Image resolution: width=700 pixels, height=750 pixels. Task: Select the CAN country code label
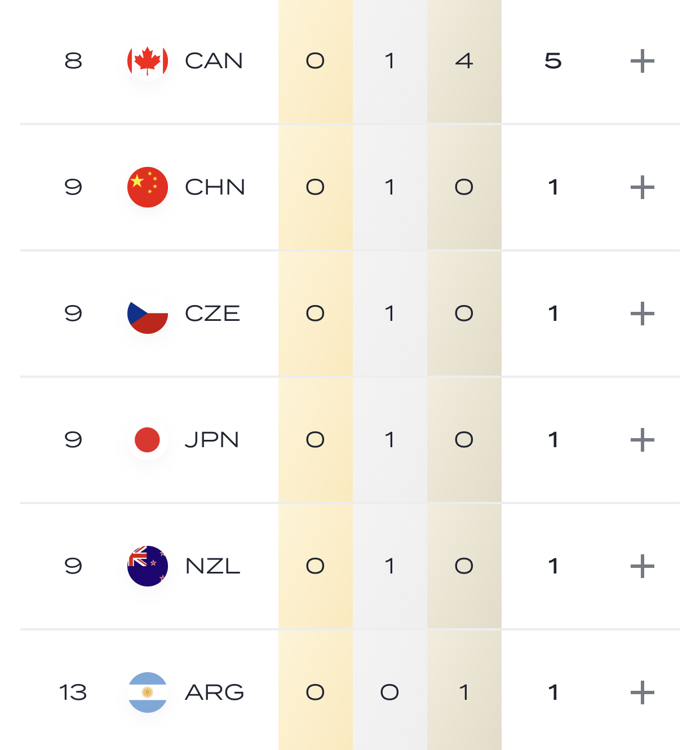(x=214, y=61)
